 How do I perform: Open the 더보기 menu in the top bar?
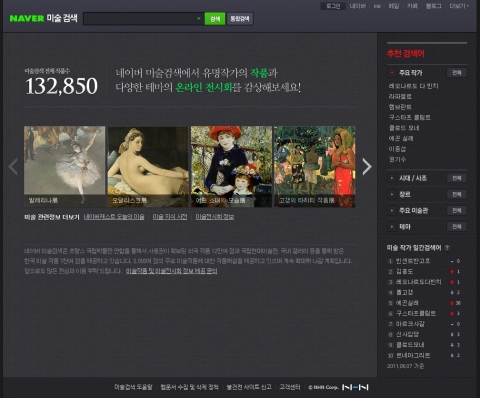459,6
